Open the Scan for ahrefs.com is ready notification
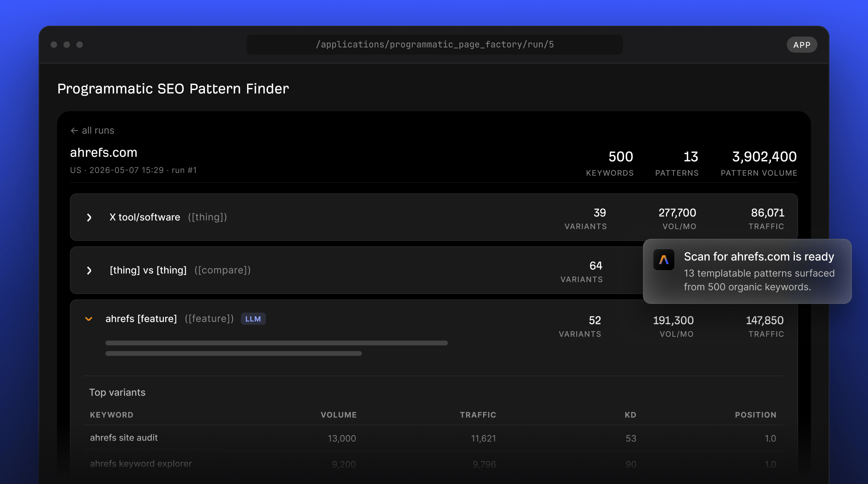This screenshot has width=868, height=484. pos(747,271)
